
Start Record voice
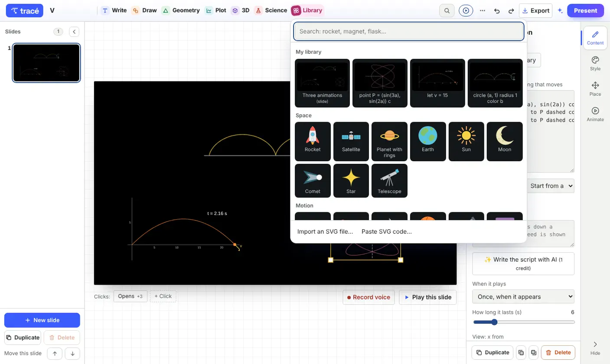point(369,297)
